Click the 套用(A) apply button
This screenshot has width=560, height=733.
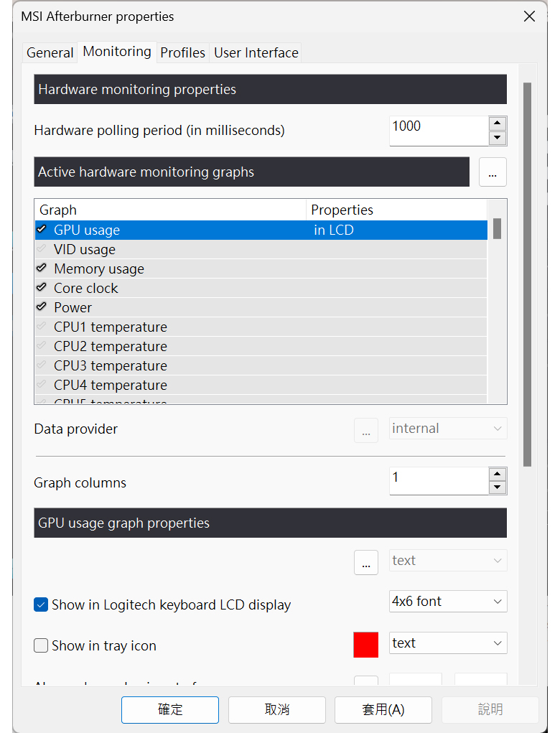click(383, 709)
